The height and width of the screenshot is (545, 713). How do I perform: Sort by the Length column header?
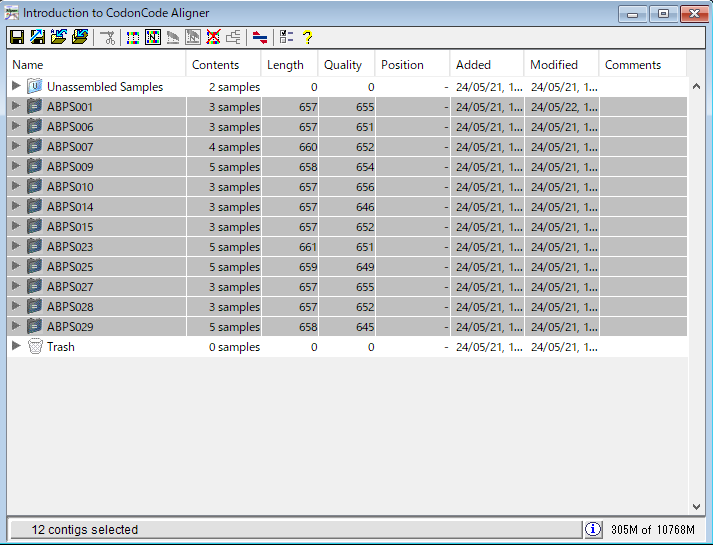288,65
